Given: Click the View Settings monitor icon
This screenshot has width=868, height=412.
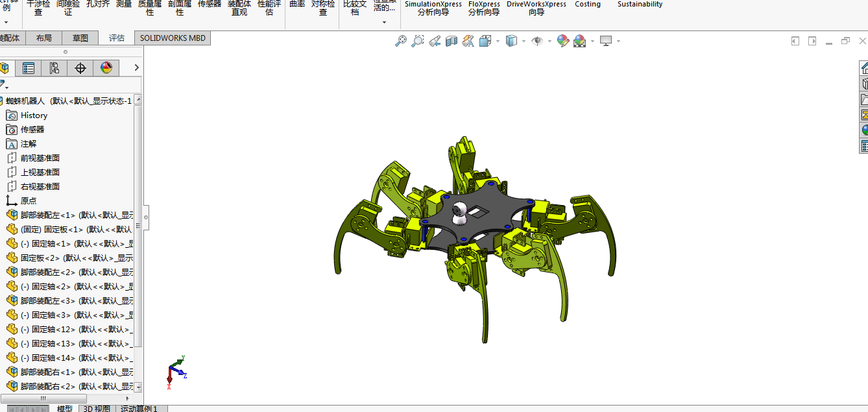Looking at the screenshot, I should coord(607,41).
